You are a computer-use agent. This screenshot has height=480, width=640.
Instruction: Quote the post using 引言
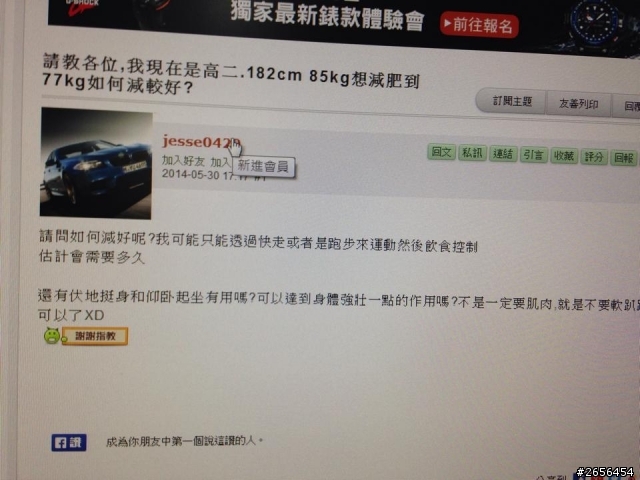pos(533,155)
